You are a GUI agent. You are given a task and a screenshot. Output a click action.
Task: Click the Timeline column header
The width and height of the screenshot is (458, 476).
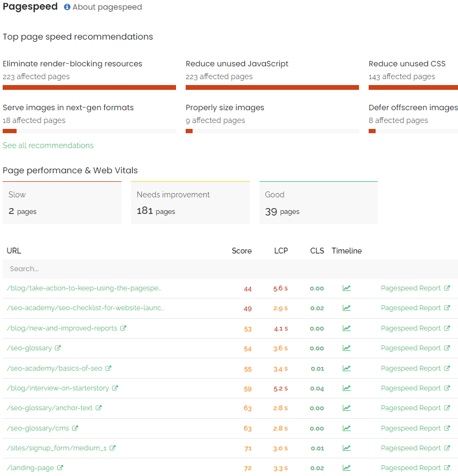point(347,251)
